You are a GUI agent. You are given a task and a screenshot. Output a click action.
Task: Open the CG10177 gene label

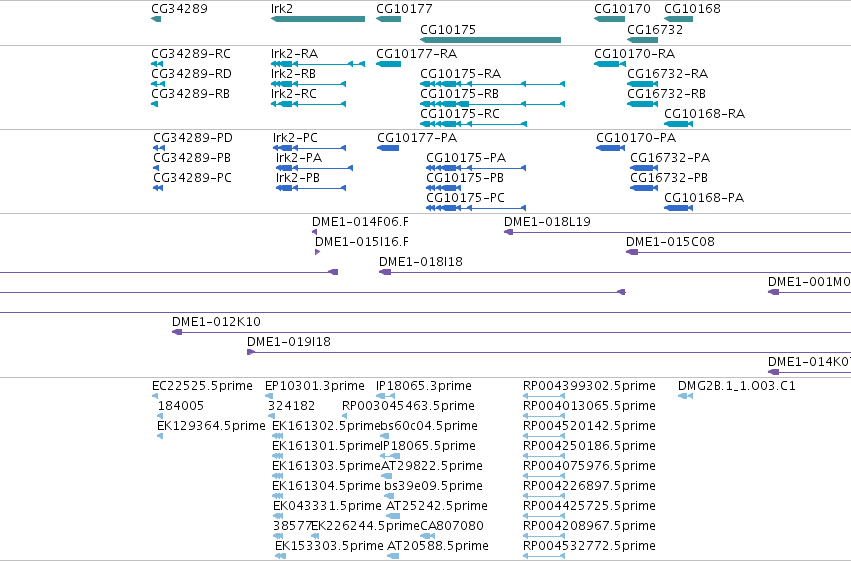pyautogui.click(x=404, y=9)
